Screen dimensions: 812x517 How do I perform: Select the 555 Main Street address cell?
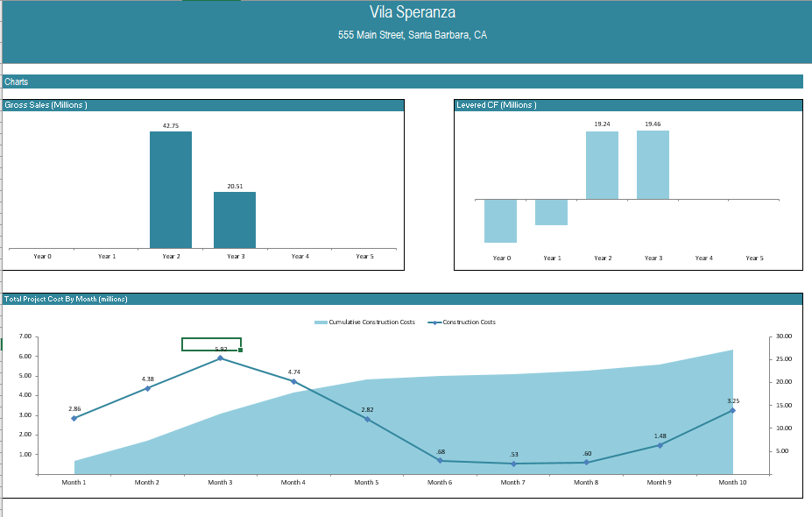tap(412, 36)
